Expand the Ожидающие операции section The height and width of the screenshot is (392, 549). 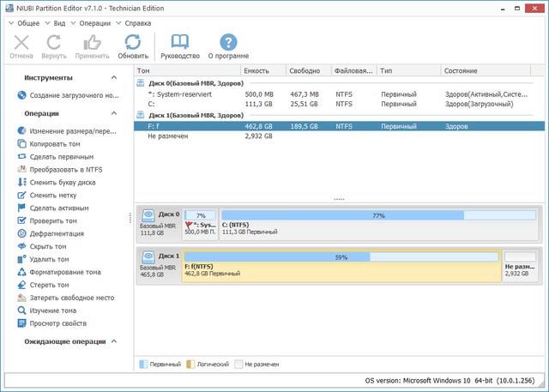115,342
